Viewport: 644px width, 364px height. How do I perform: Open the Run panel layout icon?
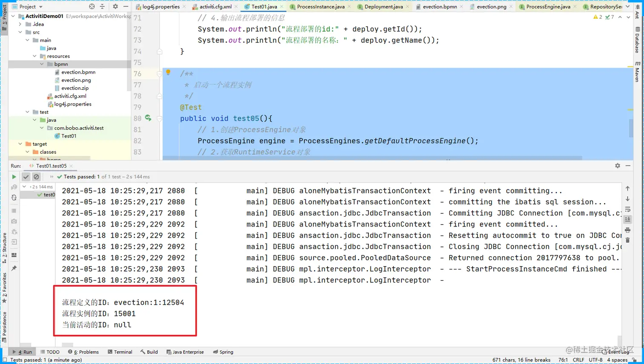[14, 255]
